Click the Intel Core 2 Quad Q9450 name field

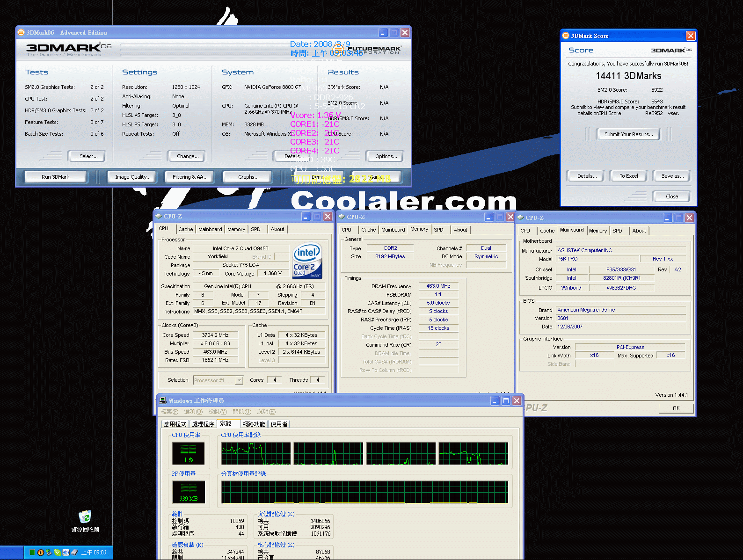coord(240,248)
